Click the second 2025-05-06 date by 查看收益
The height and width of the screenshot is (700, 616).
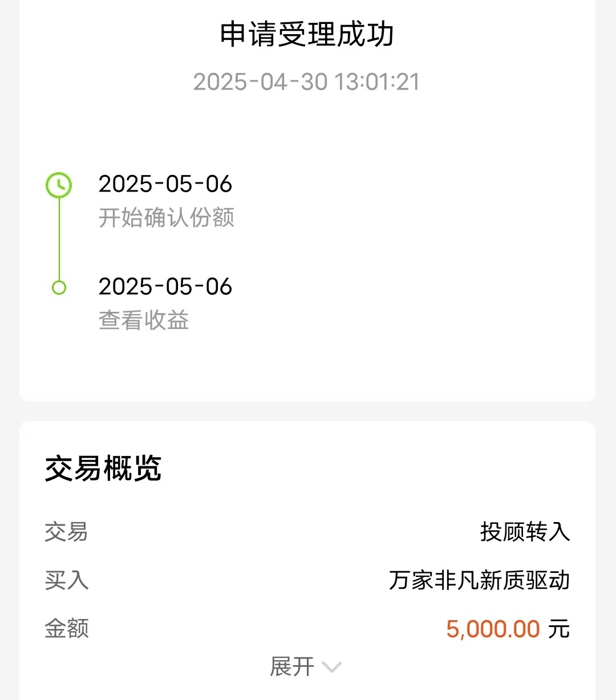click(x=165, y=287)
